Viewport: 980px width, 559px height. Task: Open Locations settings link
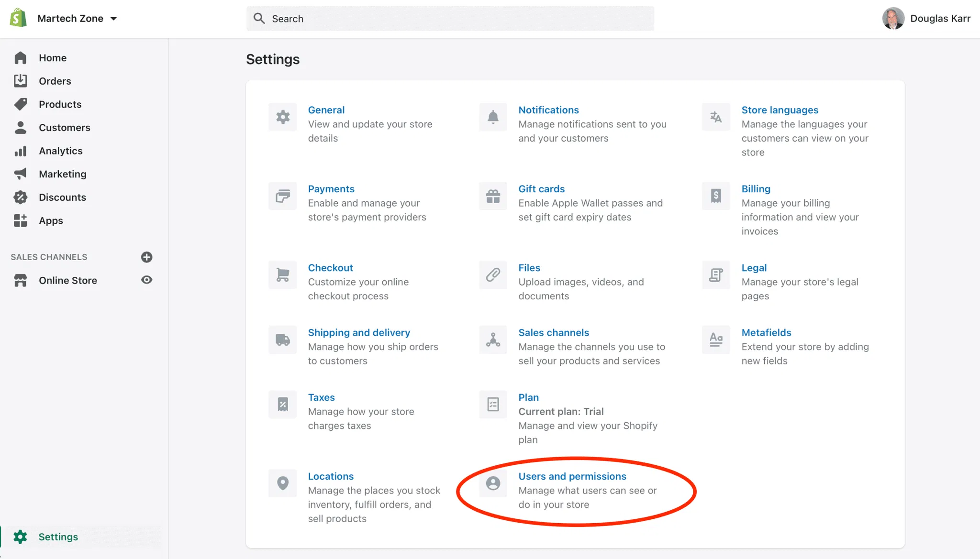(x=331, y=477)
